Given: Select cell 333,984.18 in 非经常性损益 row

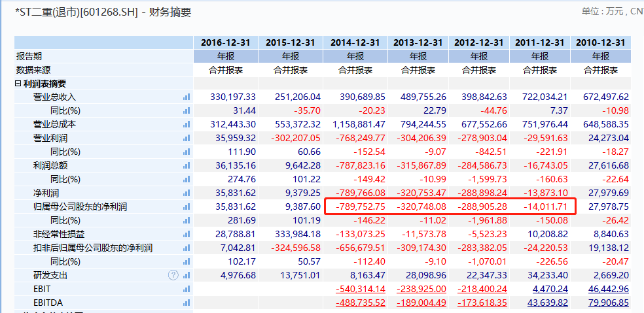Looking at the screenshot, I should [x=297, y=234].
